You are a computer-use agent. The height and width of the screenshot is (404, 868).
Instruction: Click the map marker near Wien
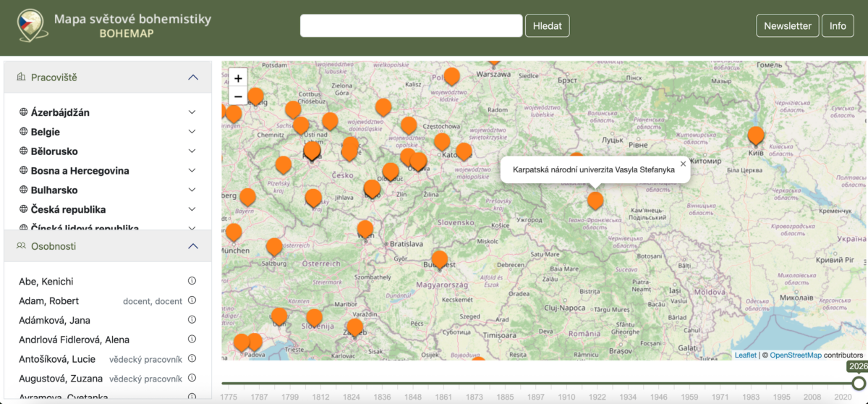coord(365,230)
